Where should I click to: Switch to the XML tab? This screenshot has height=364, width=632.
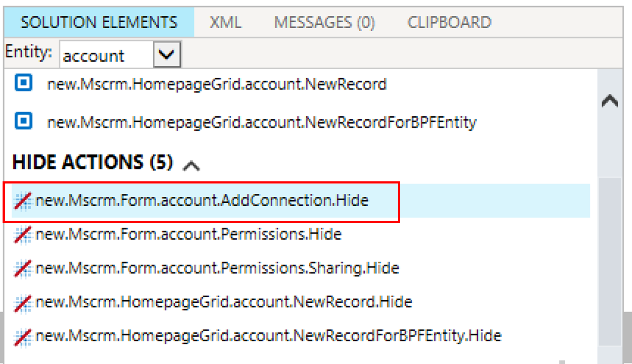point(226,22)
